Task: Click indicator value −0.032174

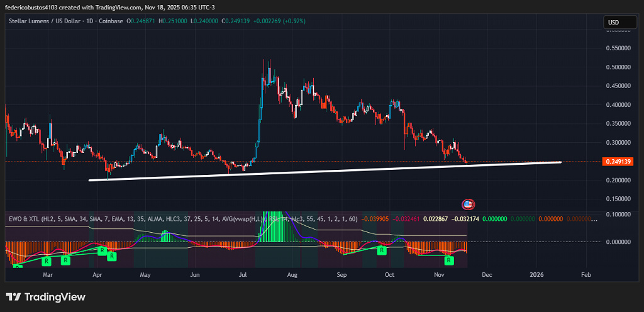Action: 465,220
